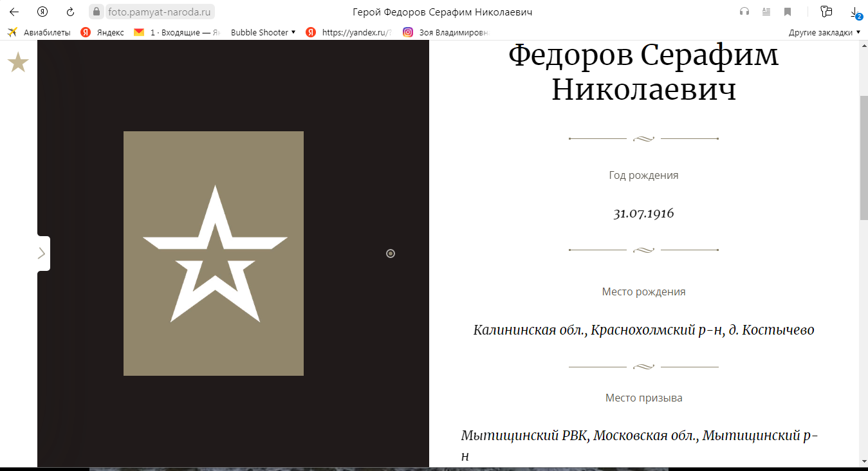Open Yandex home via the Я button
The image size is (868, 471).
pos(42,12)
